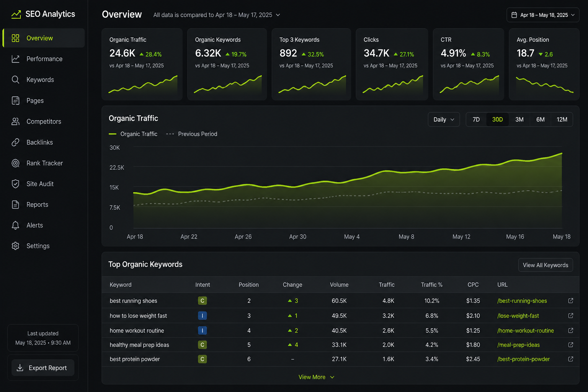Screen dimensions: 588x392
Task: Open external link for /lose-weight-fast
Action: point(570,316)
